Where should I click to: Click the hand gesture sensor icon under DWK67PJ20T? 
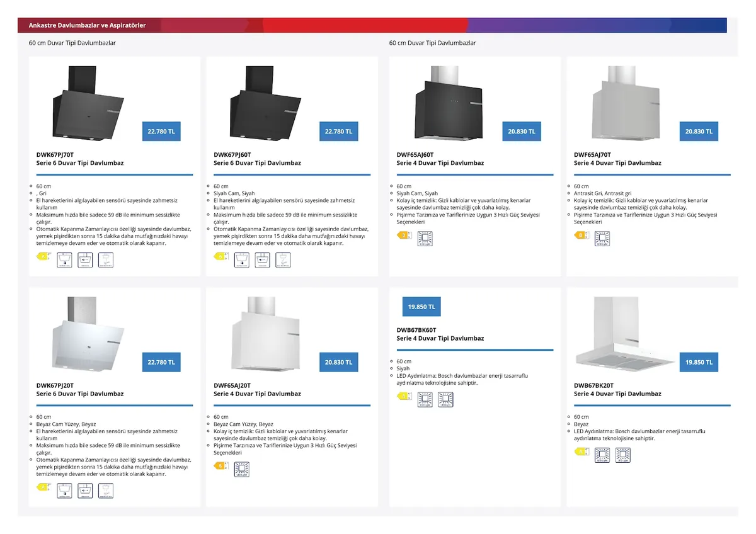click(106, 491)
